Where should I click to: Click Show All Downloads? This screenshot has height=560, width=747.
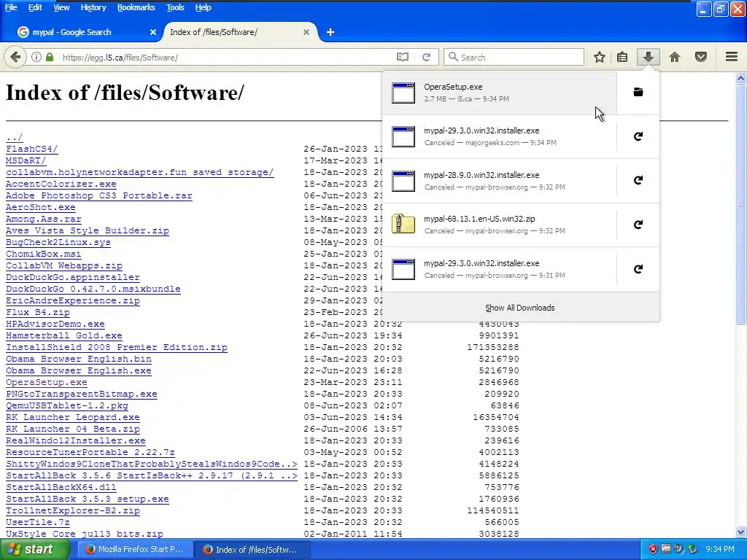point(519,308)
